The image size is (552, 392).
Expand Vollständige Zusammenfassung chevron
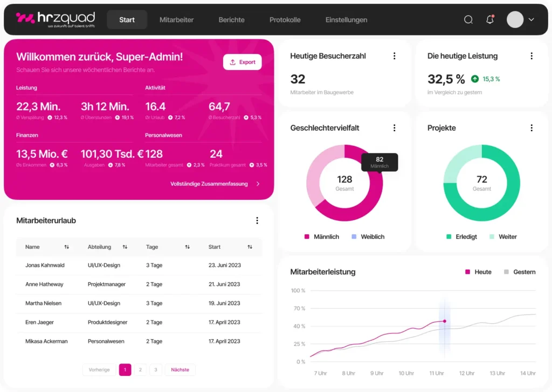point(258,184)
